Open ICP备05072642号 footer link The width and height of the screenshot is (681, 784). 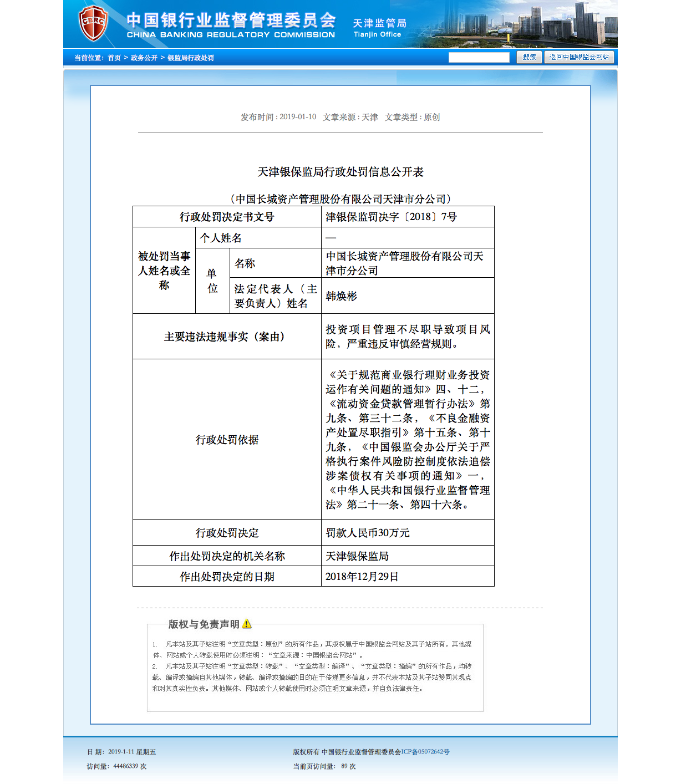click(x=425, y=752)
